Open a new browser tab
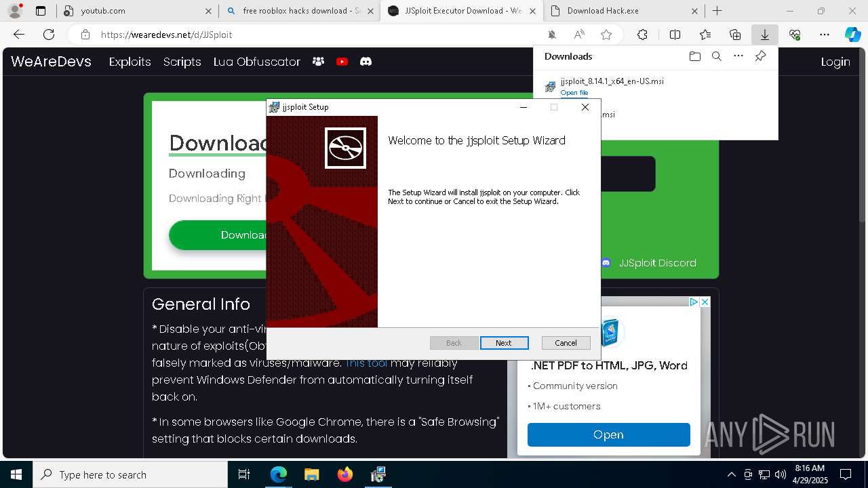Viewport: 868px width, 488px height. (x=717, y=11)
